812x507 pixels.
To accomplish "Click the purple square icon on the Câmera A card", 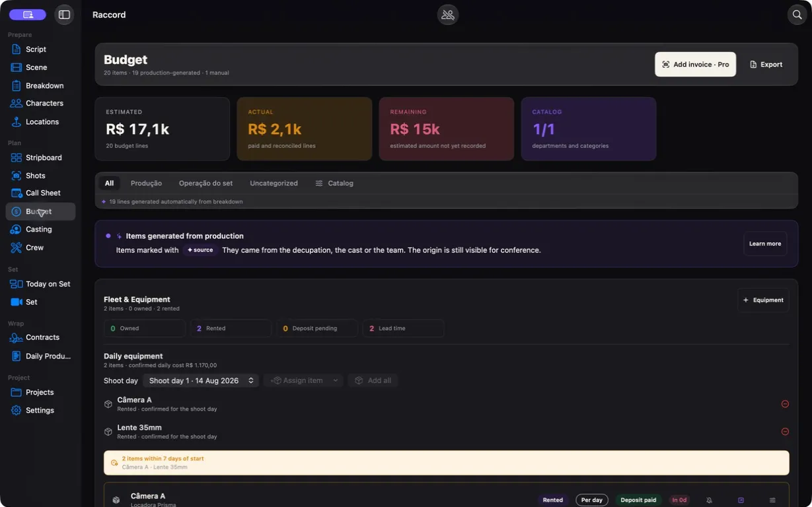I will [x=741, y=500].
